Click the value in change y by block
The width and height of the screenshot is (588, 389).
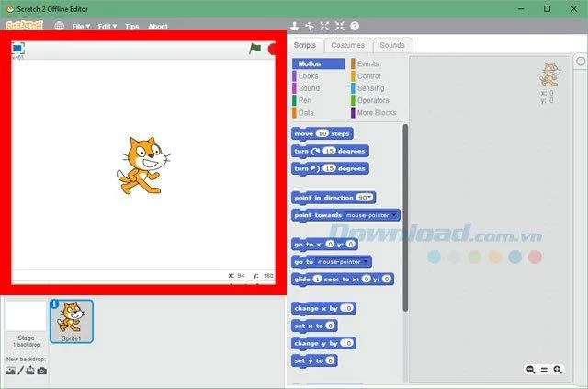[x=347, y=343]
